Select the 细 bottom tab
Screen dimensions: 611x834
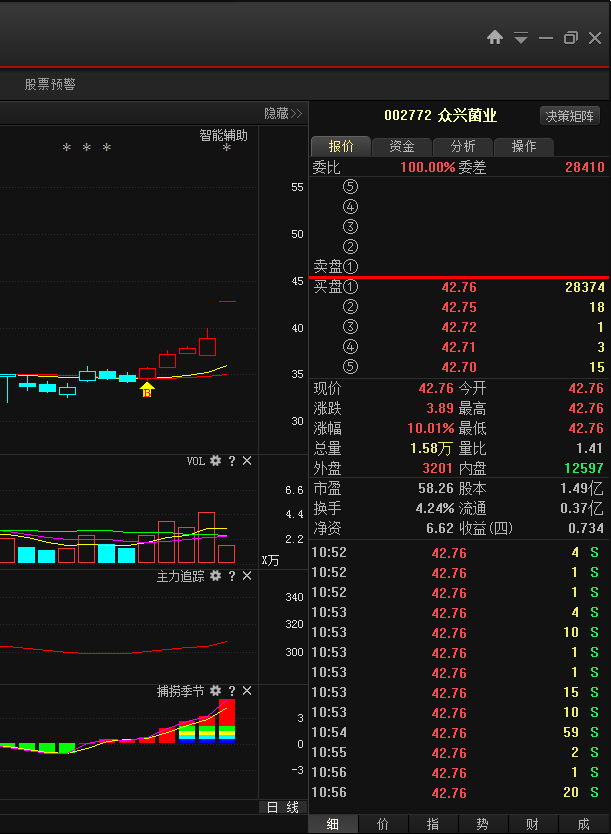pos(333,824)
